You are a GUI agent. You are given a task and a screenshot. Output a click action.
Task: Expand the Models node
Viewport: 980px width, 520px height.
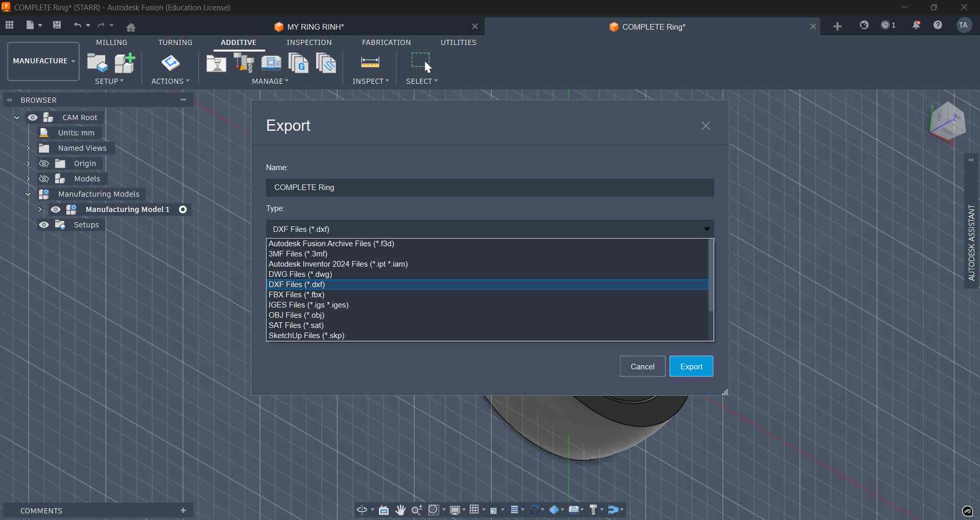[28, 179]
